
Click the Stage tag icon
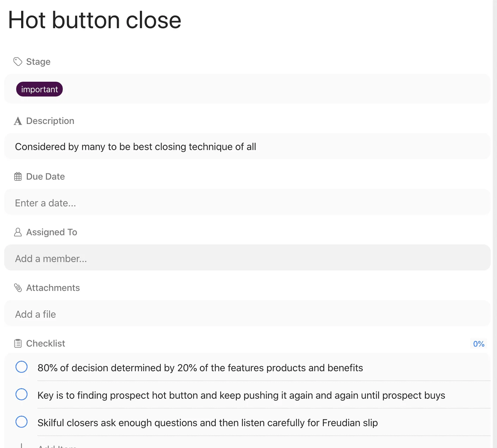tap(18, 62)
